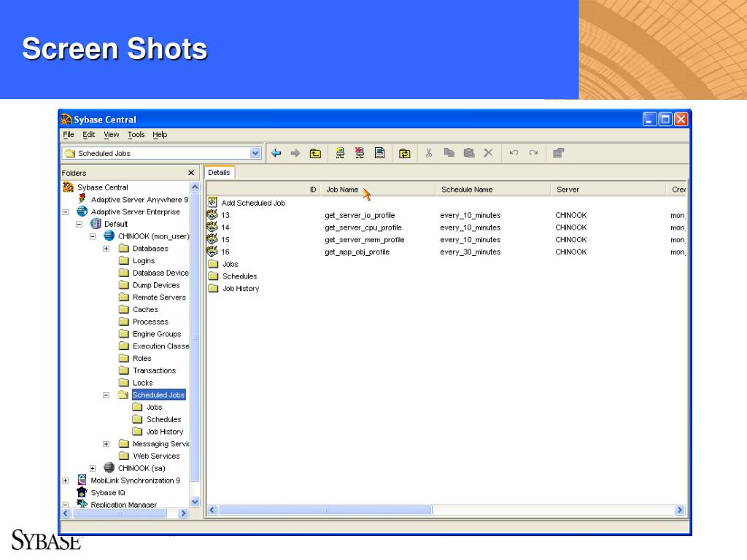This screenshot has width=747, height=560.
Task: Click the Disconnect toolbar icon
Action: click(360, 153)
